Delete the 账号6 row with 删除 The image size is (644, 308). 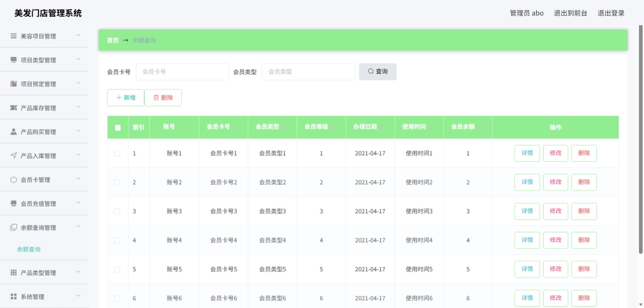pos(584,298)
